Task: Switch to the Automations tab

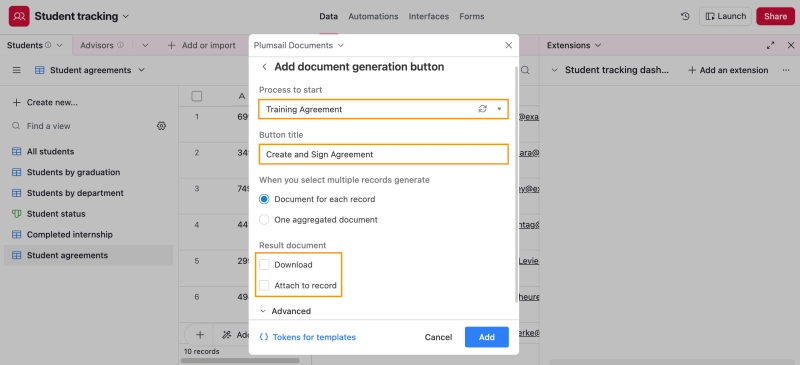Action: [x=373, y=16]
